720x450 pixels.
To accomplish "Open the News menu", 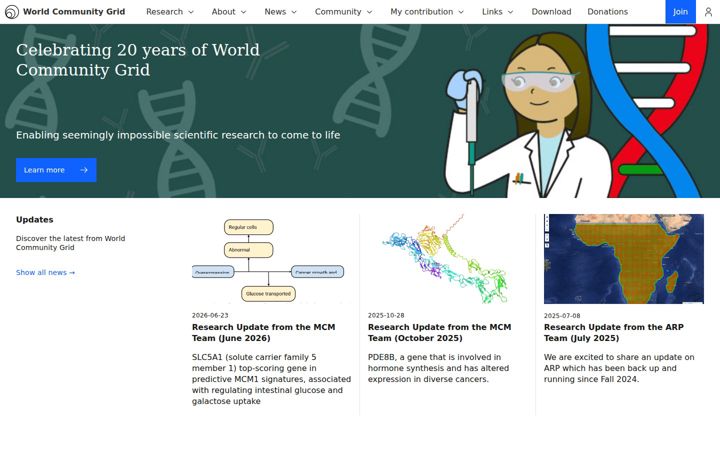I will 281,12.
